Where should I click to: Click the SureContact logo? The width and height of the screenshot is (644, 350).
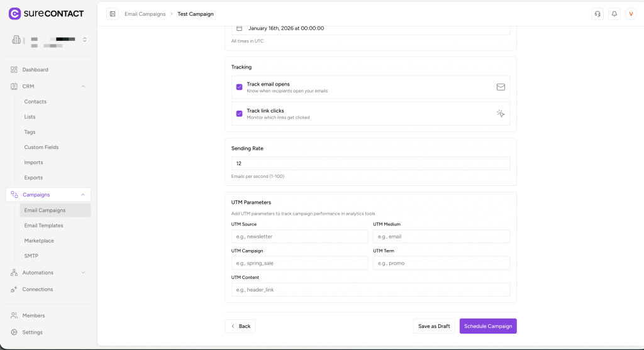pyautogui.click(x=47, y=13)
